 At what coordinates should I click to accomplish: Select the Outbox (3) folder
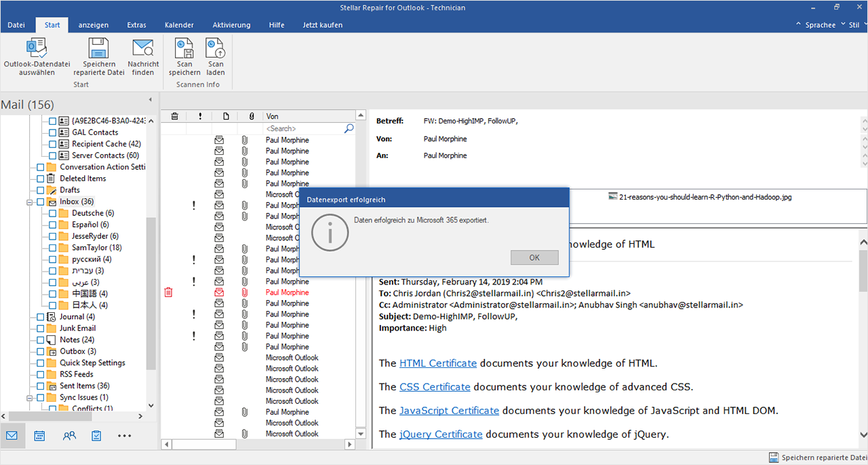77,352
